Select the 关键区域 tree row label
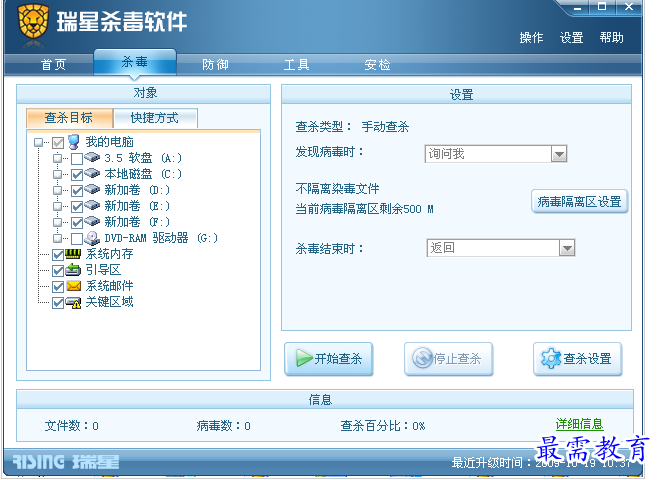This screenshot has width=658, height=480. coord(110,302)
